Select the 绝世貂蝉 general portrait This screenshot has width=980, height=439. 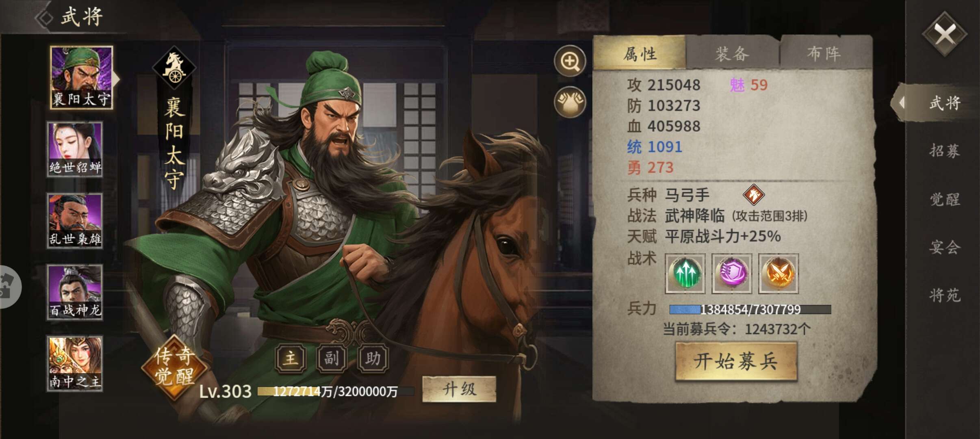(x=75, y=149)
